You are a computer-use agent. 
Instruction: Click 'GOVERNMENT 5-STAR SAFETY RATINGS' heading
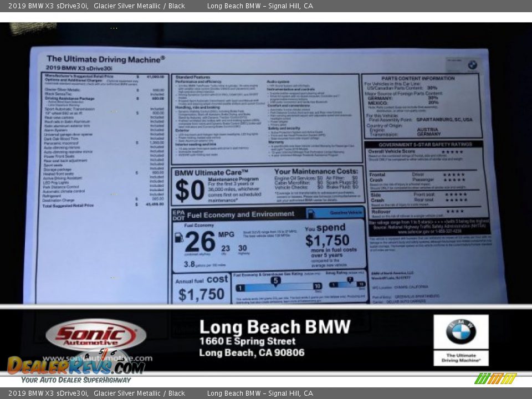coord(425,144)
